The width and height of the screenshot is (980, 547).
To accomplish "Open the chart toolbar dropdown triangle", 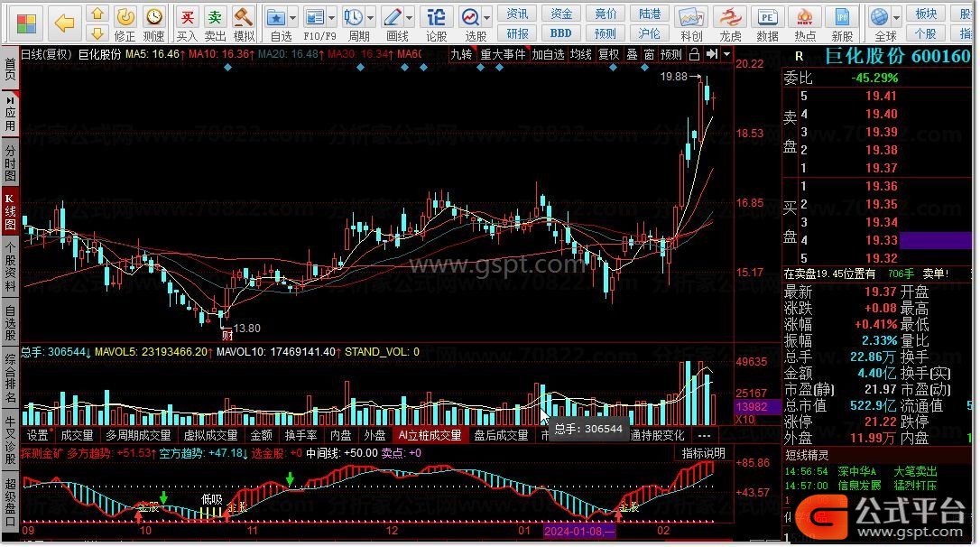I will tap(726, 55).
